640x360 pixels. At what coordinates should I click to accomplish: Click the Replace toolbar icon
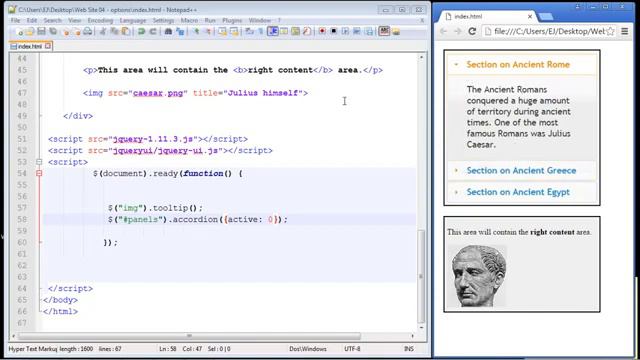click(180, 31)
